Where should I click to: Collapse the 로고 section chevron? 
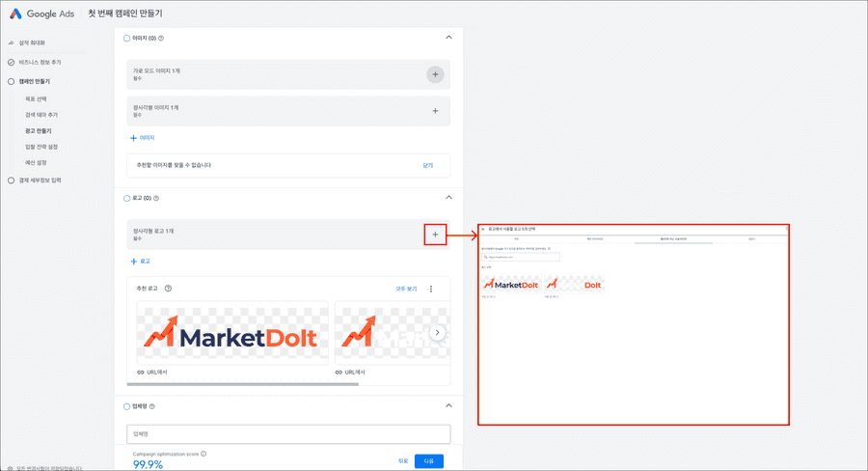(448, 197)
